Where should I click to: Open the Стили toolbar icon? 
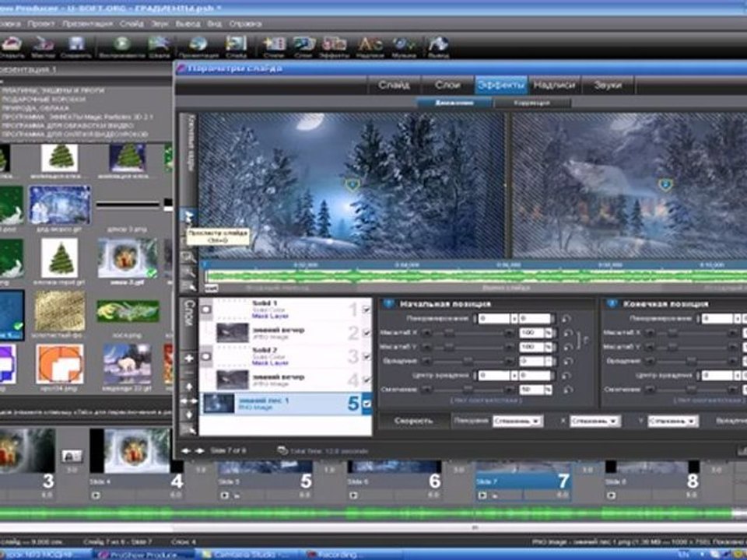click(274, 47)
